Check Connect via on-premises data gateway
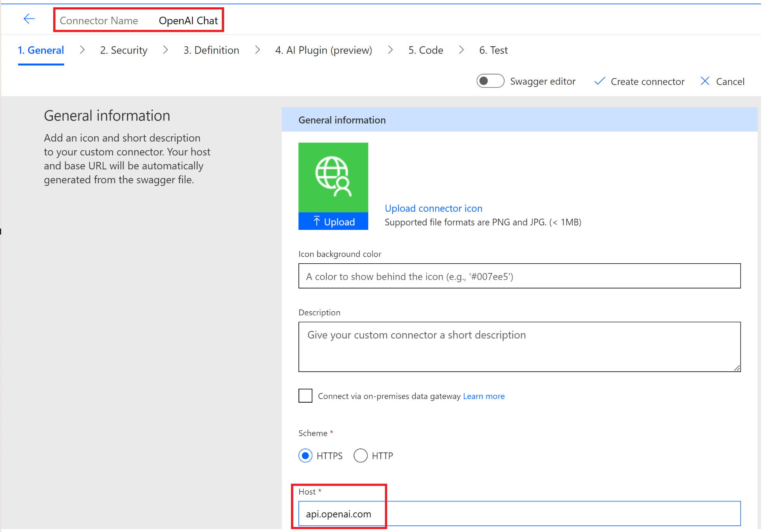The width and height of the screenshot is (765, 532). 305,396
